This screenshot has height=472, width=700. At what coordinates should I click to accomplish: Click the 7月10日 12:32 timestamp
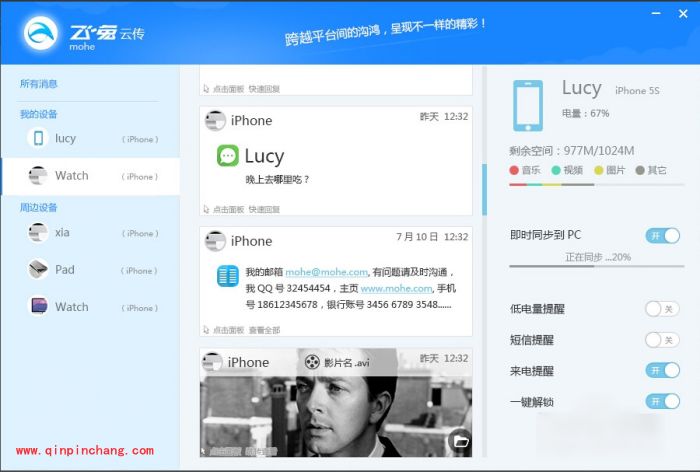(x=432, y=237)
